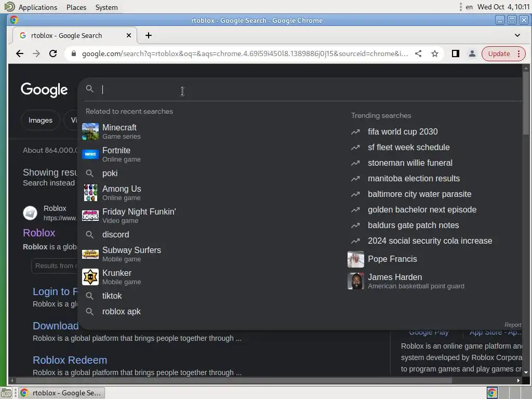The image size is (532, 399).
Task: Open the System menu in top panel
Action: click(107, 7)
